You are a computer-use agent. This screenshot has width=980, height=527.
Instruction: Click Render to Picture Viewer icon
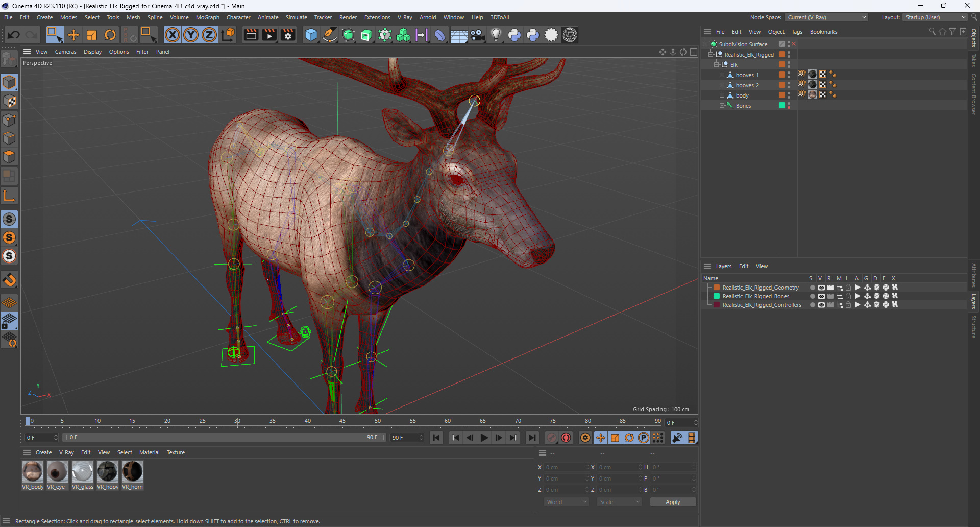(269, 35)
